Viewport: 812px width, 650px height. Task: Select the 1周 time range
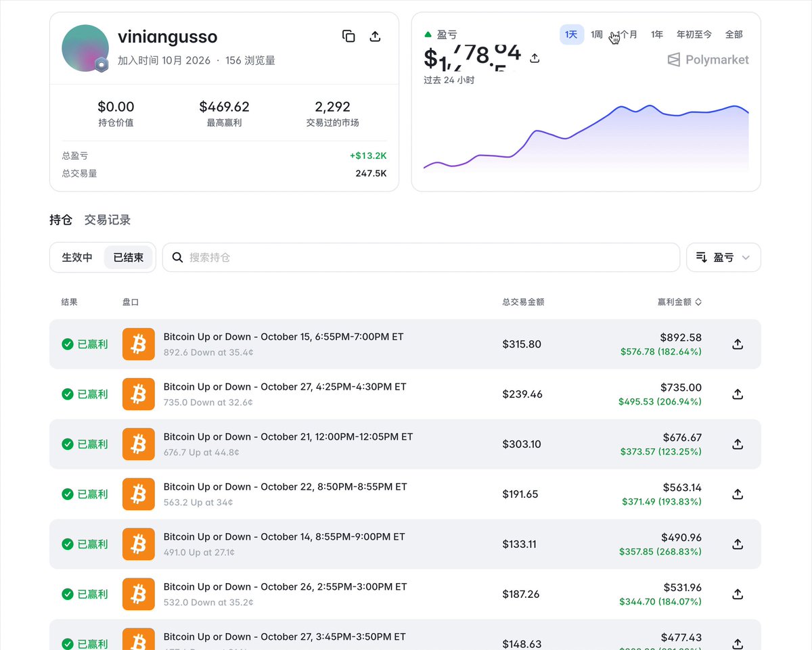click(597, 34)
